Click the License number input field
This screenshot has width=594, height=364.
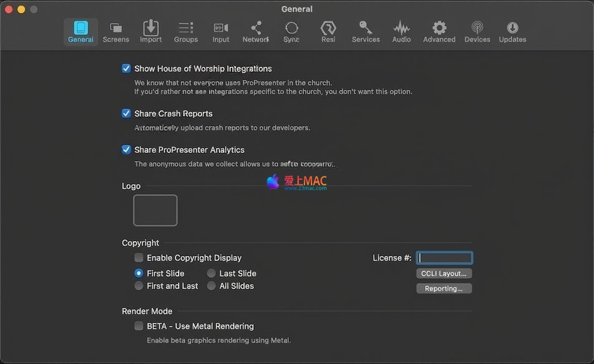(444, 258)
